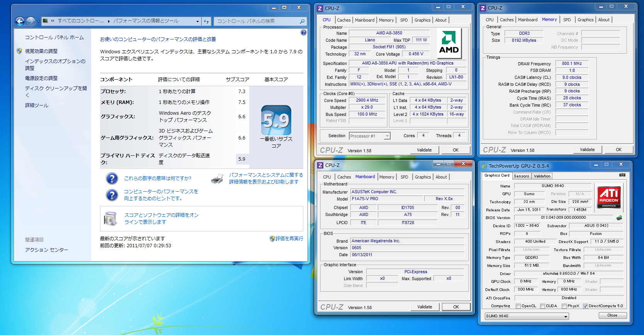Open コントロール パネル ホーム link

(54, 37)
